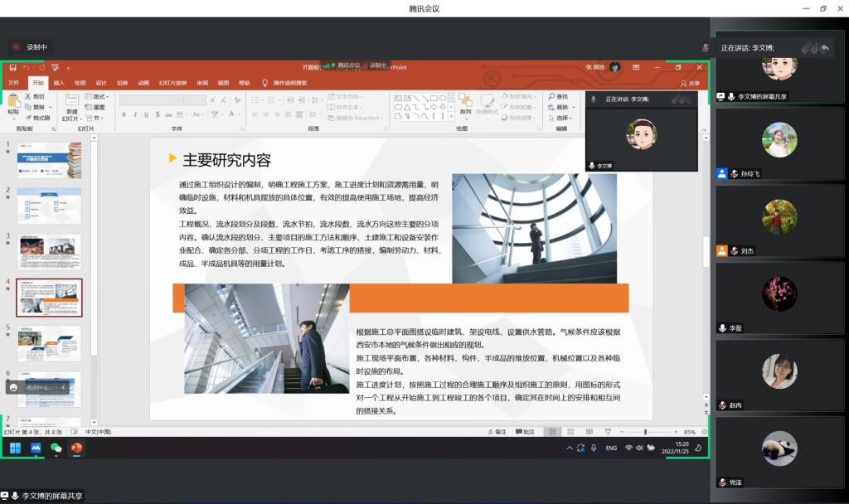The width and height of the screenshot is (849, 504).
Task: Toggle Bold formatting in the font group
Action: (124, 114)
